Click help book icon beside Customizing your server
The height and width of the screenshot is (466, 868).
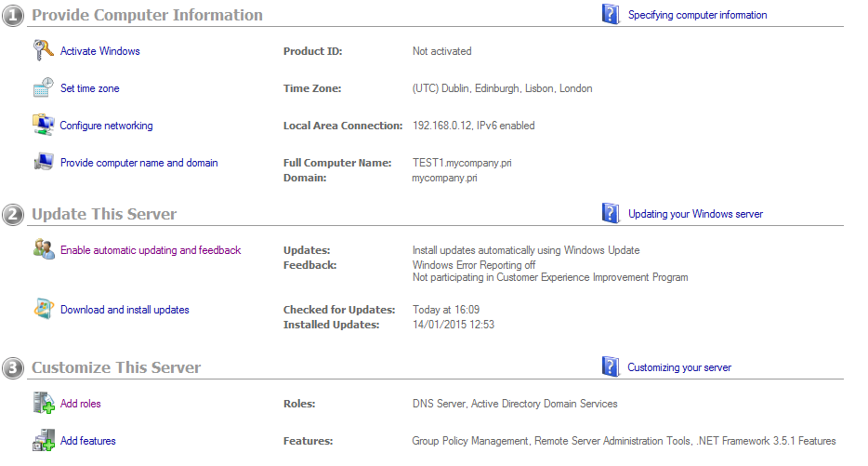point(611,366)
